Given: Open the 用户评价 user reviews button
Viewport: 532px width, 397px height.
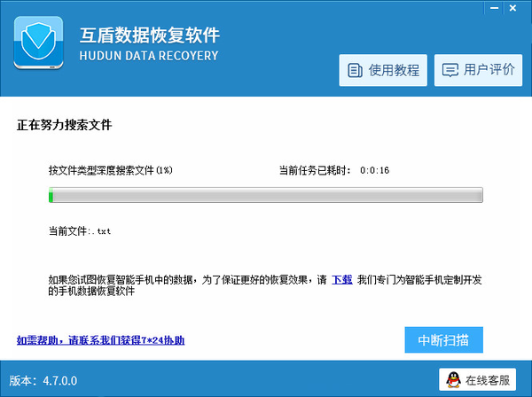Looking at the screenshot, I should point(478,70).
